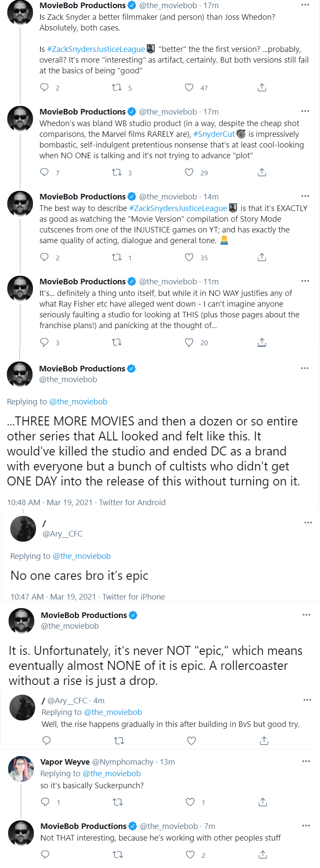The width and height of the screenshot is (320, 868).
Task: Open Vapor Weyve's profile picture
Action: 21,769
